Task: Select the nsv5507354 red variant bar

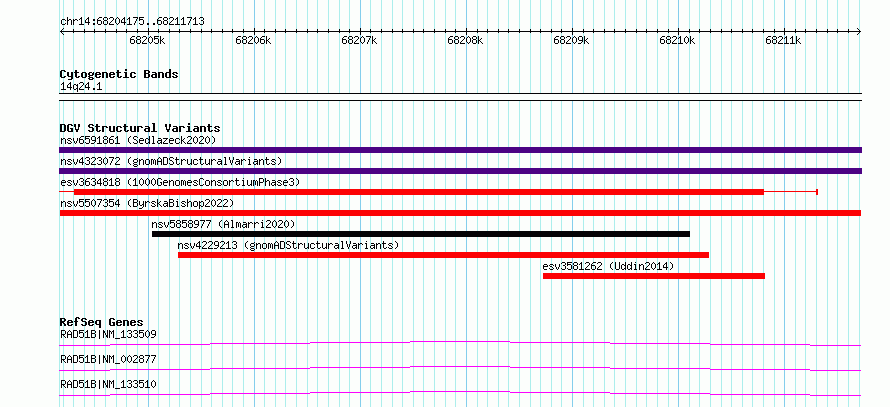Action: click(460, 213)
